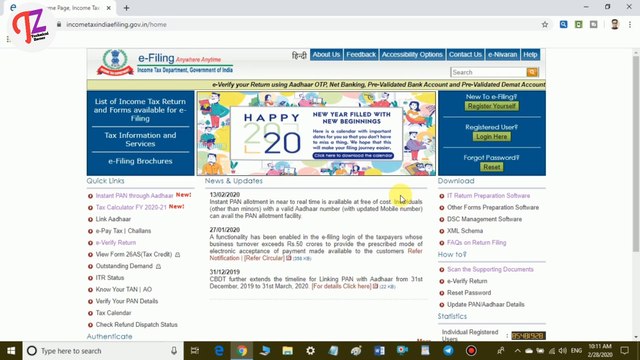The image size is (640, 360).
Task: Open Accessibility Options
Action: coord(412,55)
